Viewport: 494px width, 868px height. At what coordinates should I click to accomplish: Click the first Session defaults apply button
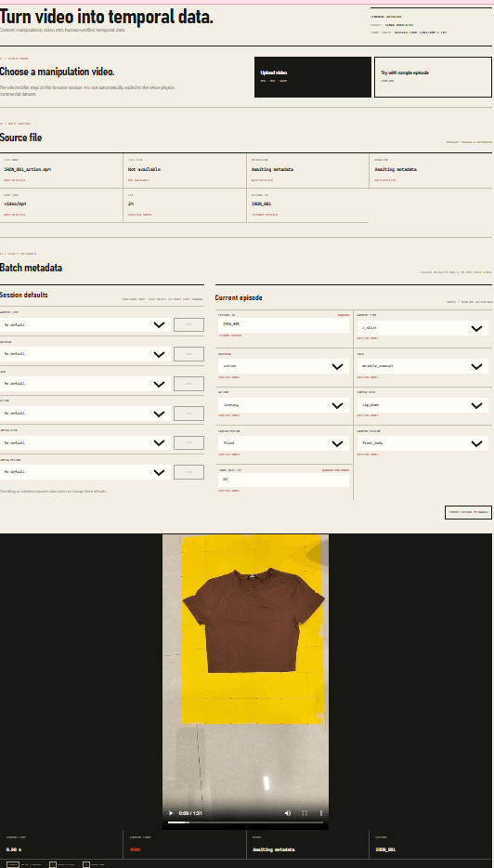[x=188, y=324]
